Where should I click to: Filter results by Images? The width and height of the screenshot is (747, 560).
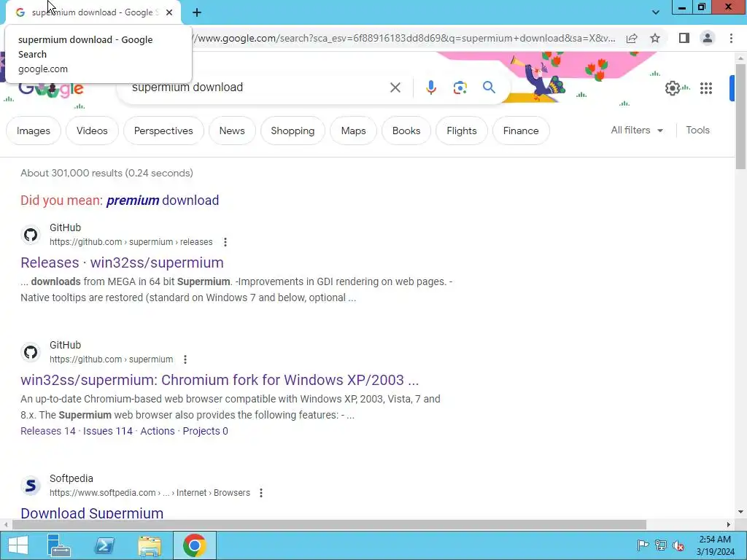click(34, 131)
